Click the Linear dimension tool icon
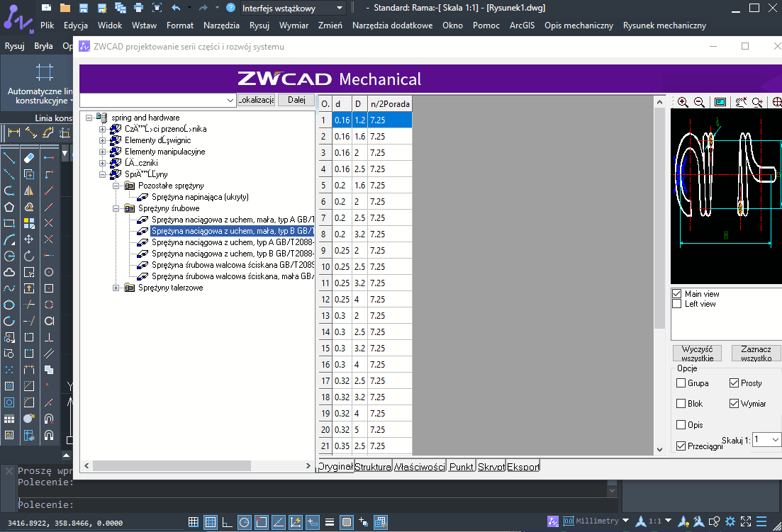 14,132
